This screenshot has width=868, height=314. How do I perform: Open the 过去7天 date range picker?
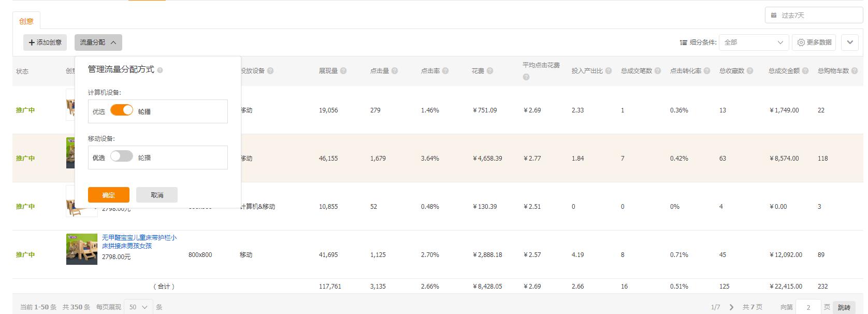(814, 15)
